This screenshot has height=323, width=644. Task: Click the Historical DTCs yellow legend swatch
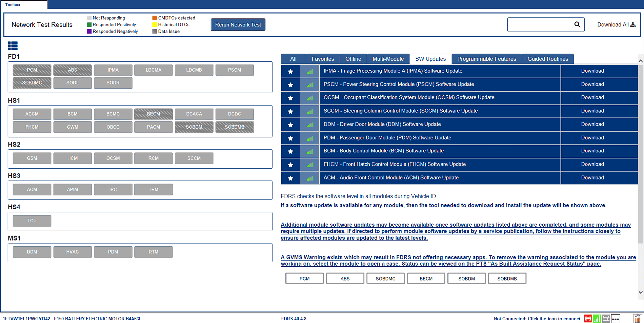click(155, 24)
